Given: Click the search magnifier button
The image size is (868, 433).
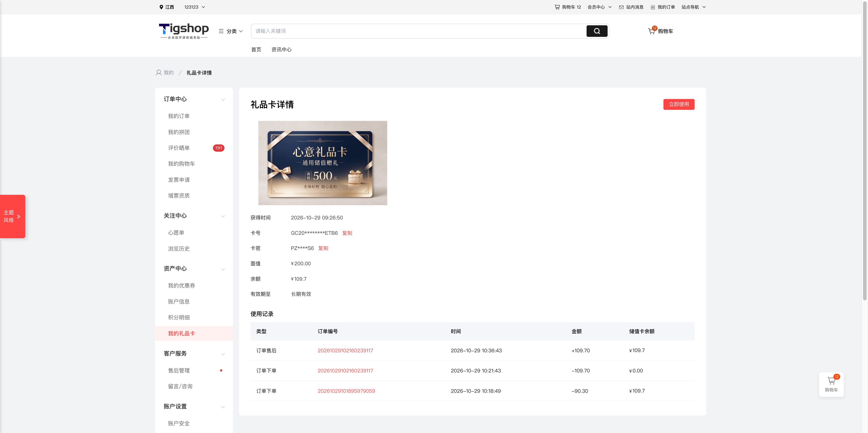Looking at the screenshot, I should tap(597, 31).
